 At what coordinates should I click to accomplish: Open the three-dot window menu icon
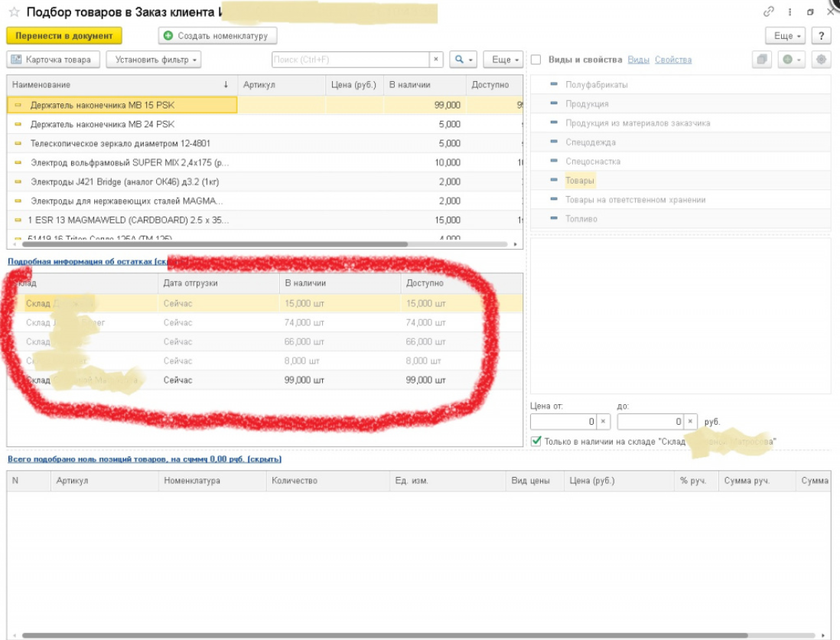[x=790, y=12]
